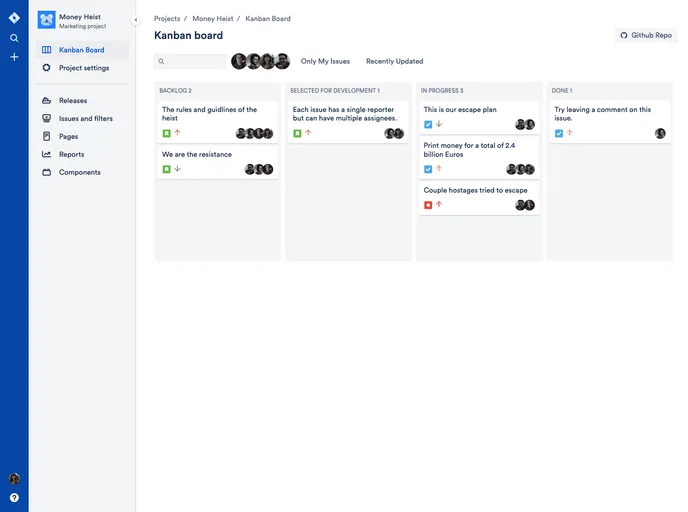The width and height of the screenshot is (688, 512).
Task: Toggle Only My Issues filter
Action: point(325,61)
